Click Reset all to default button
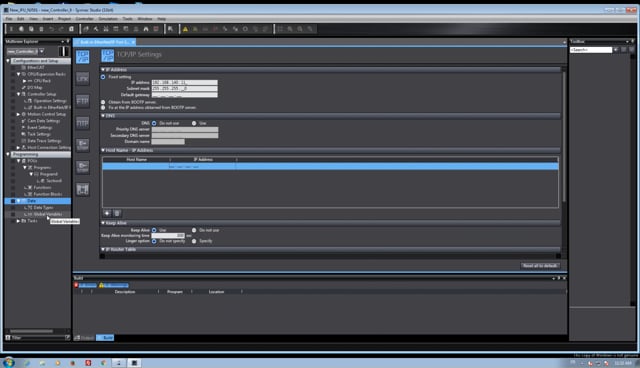The width and height of the screenshot is (640, 368). click(x=540, y=266)
